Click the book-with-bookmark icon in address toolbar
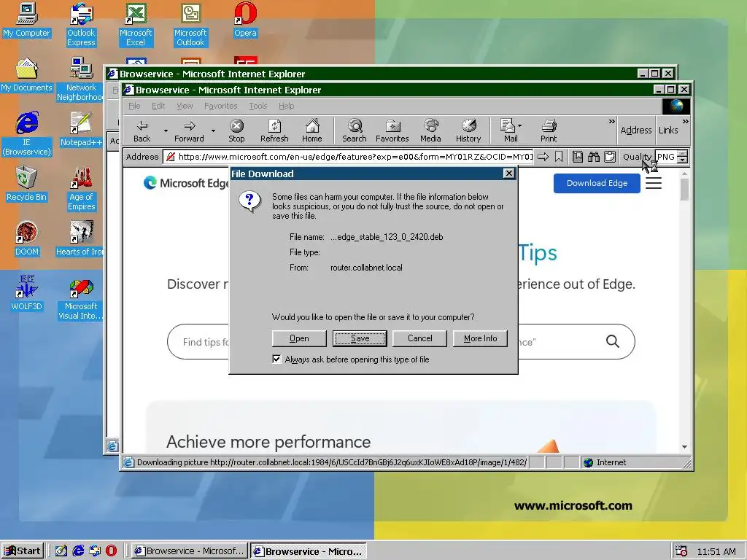Screen dimensions: 747x560 578,157
